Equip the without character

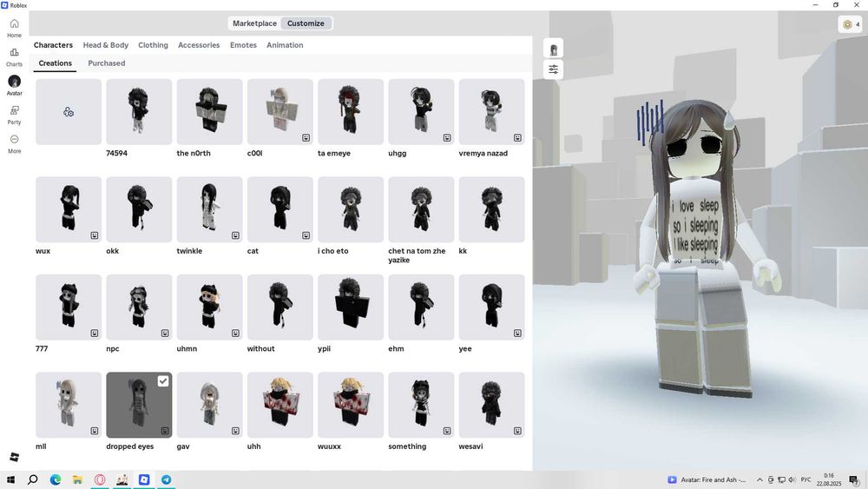tap(280, 307)
